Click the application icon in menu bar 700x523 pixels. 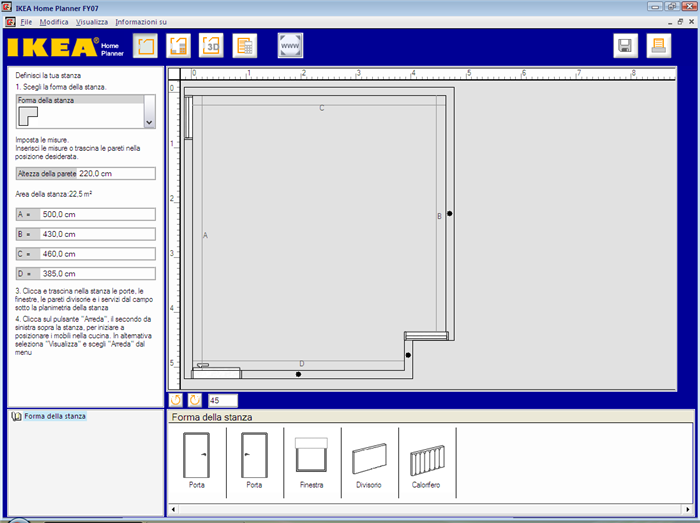point(10,22)
